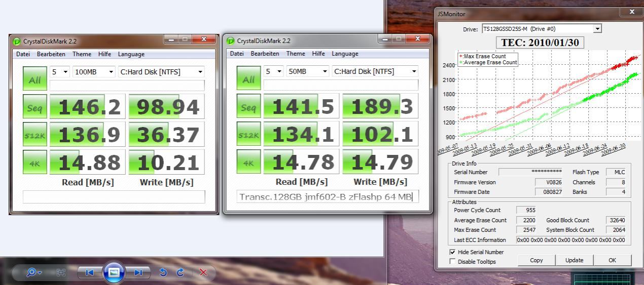
Task: Open the 50MB test size dropdown
Action: click(308, 71)
